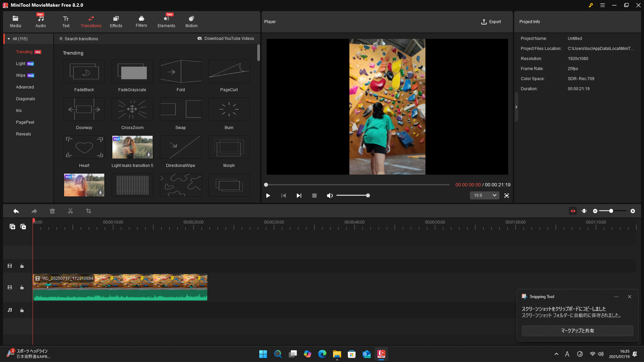Open the 16:9 aspect ratio dropdown

coord(485,195)
